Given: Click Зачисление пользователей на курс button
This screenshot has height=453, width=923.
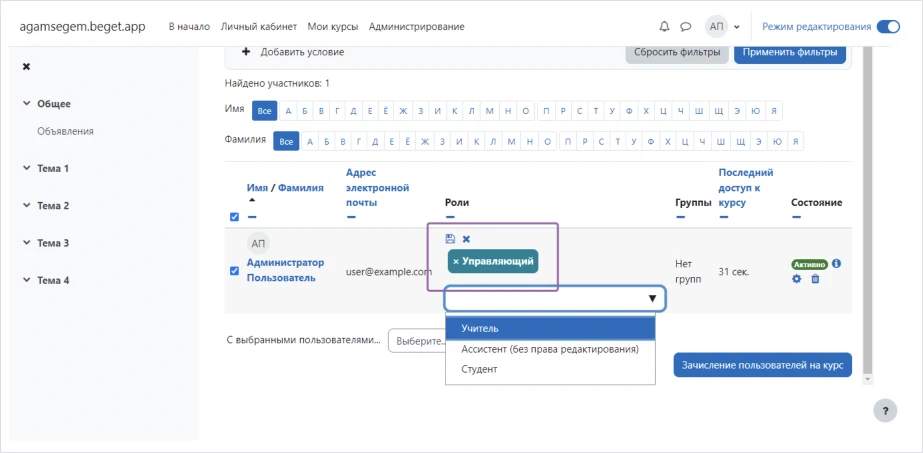Looking at the screenshot, I should (x=762, y=365).
